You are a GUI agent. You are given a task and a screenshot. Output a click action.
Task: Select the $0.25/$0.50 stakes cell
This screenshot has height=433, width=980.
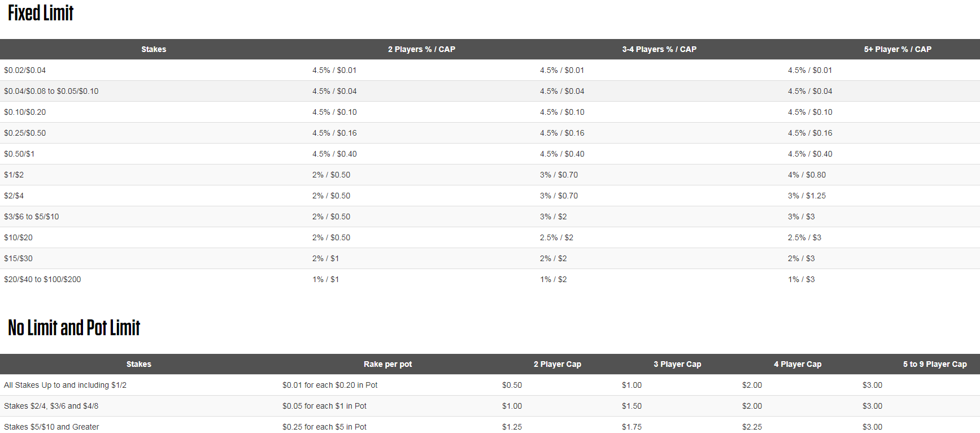(25, 133)
